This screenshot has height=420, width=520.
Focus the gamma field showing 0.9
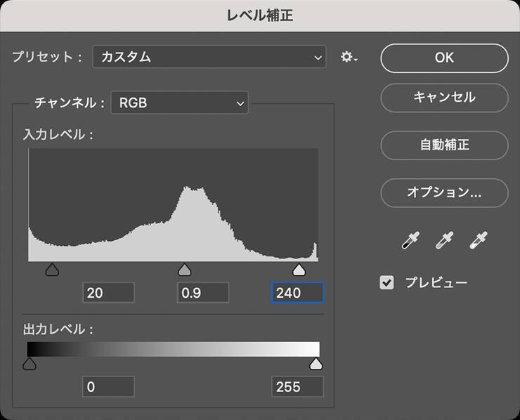203,293
